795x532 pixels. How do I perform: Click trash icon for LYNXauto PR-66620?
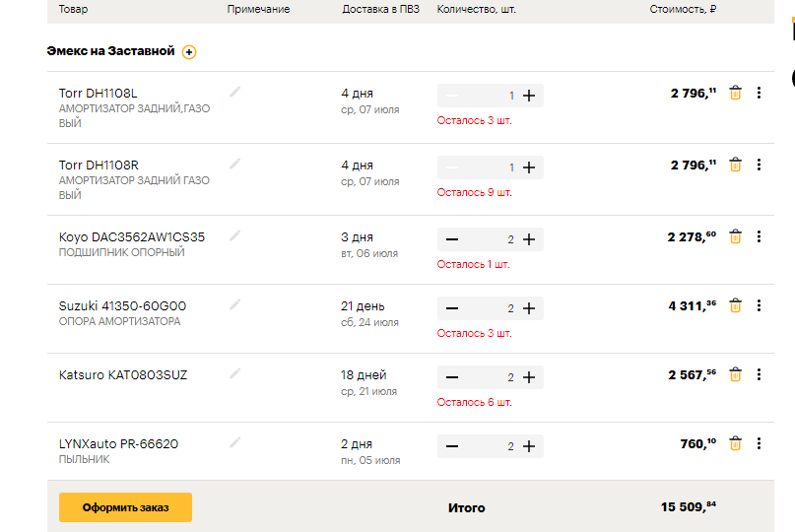click(735, 444)
